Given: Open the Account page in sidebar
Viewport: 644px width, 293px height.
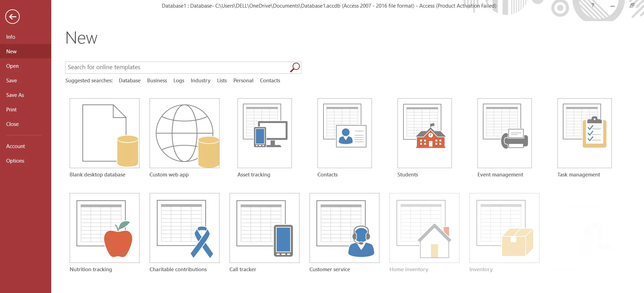Looking at the screenshot, I should (x=16, y=146).
